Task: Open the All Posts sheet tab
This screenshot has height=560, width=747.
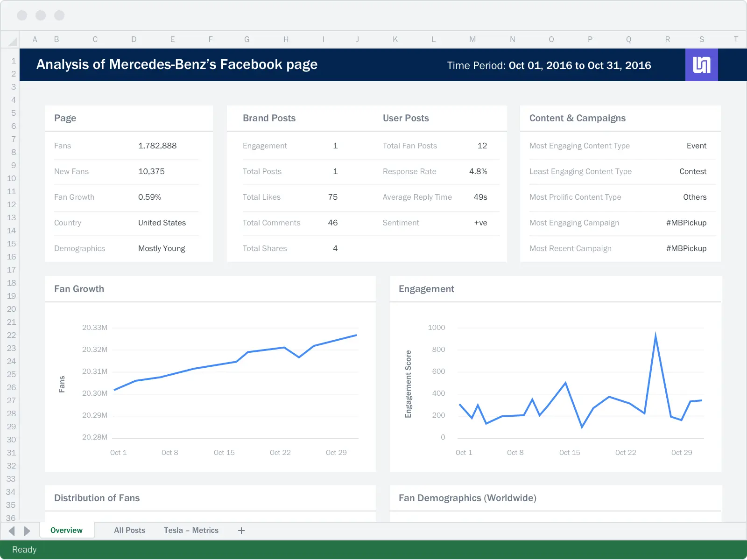Action: point(129,530)
